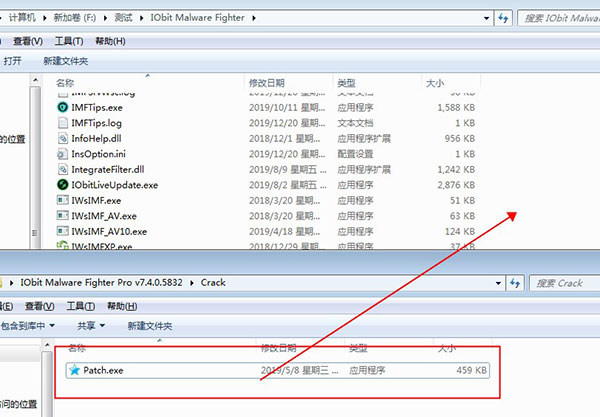Click 新建文件夹 in upper window toolbar
The height and width of the screenshot is (417, 600).
pos(65,61)
